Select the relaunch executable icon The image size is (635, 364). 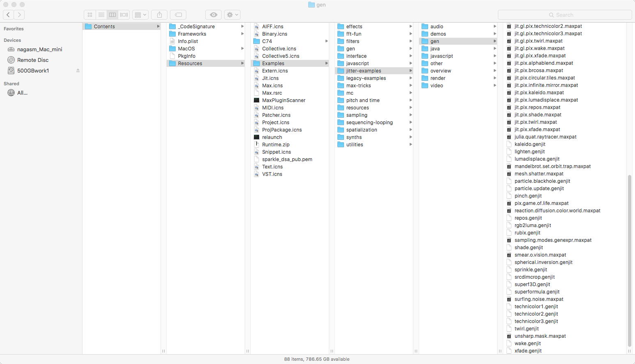tap(257, 137)
